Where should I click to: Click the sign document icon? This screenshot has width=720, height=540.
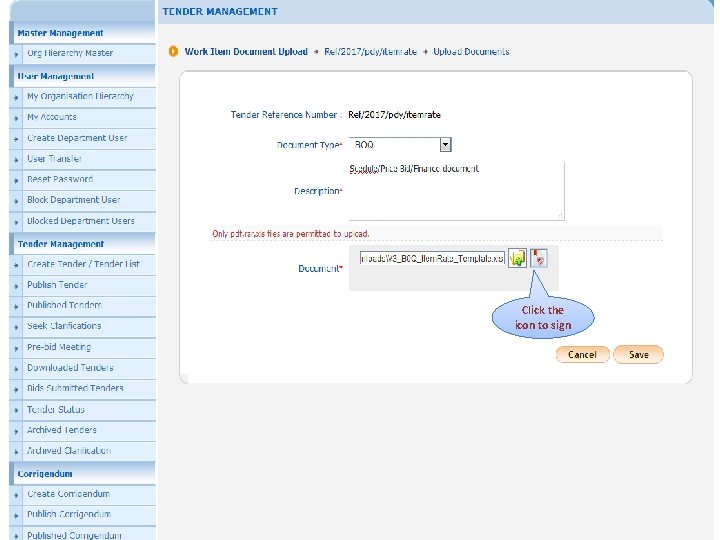point(539,258)
